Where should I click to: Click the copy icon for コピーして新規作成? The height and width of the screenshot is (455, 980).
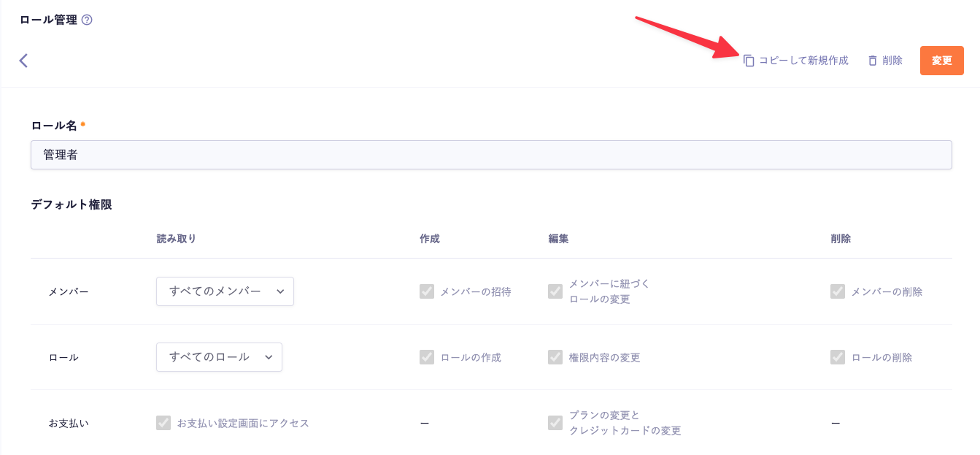[749, 61]
